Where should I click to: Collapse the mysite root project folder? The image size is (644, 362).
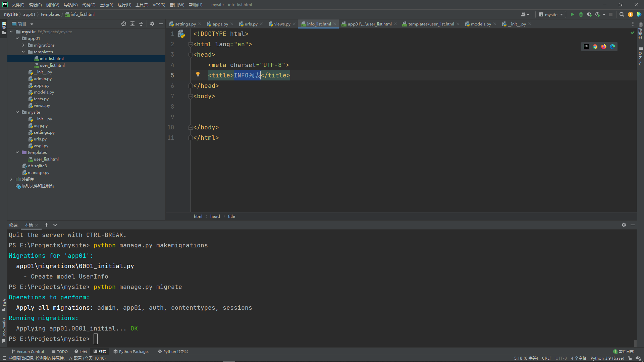pos(11,32)
